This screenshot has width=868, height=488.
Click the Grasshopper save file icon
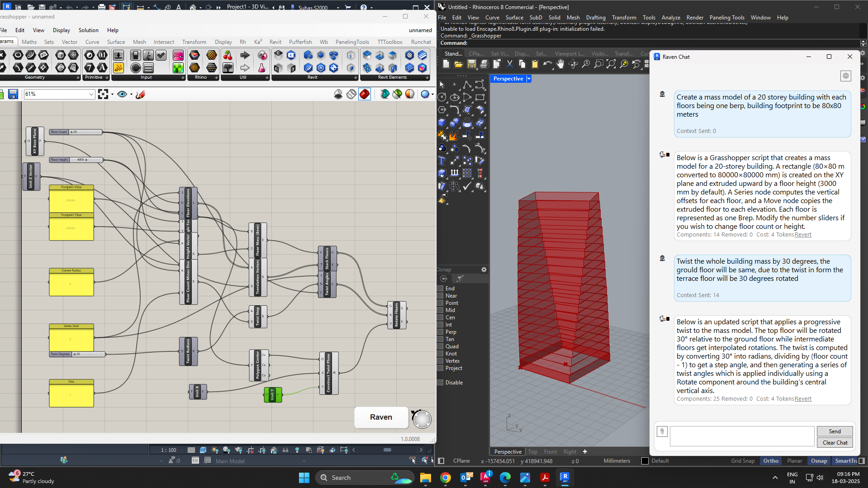pyautogui.click(x=13, y=94)
